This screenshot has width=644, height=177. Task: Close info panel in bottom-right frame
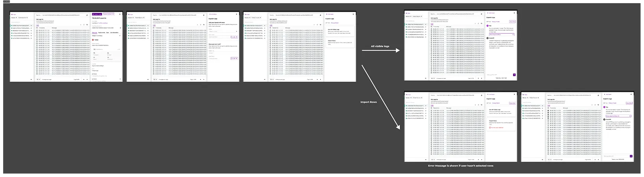tap(631, 94)
